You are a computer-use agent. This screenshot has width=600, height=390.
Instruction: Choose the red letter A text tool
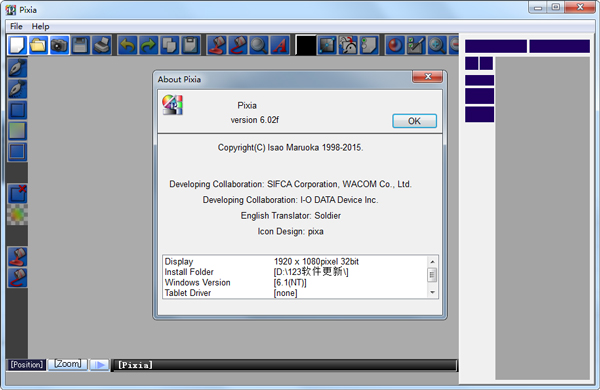(x=280, y=45)
